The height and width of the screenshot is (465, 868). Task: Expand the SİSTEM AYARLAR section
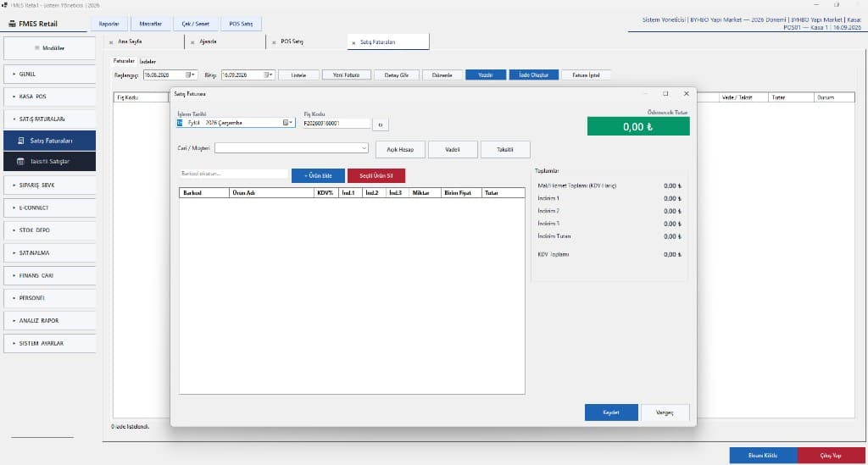tap(50, 343)
